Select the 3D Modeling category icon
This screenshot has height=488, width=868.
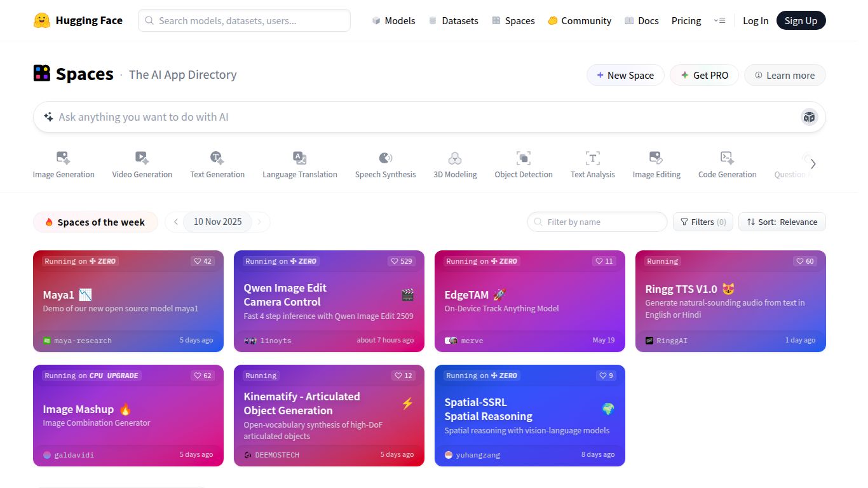click(x=455, y=158)
